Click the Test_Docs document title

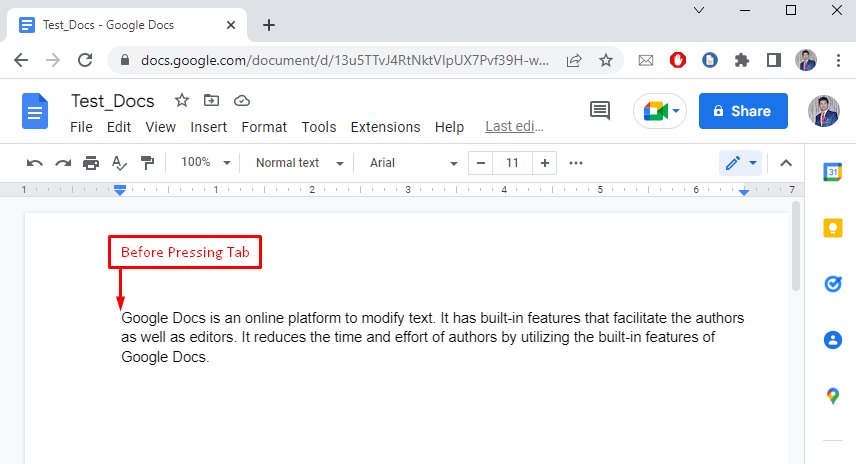coord(113,102)
